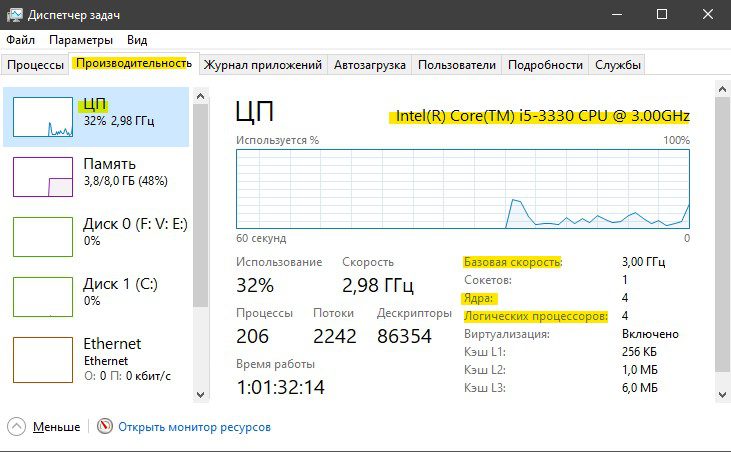Click the Кэш L3 value 6,0 МБ
Screen dimensions: 731x452
(x=640, y=388)
